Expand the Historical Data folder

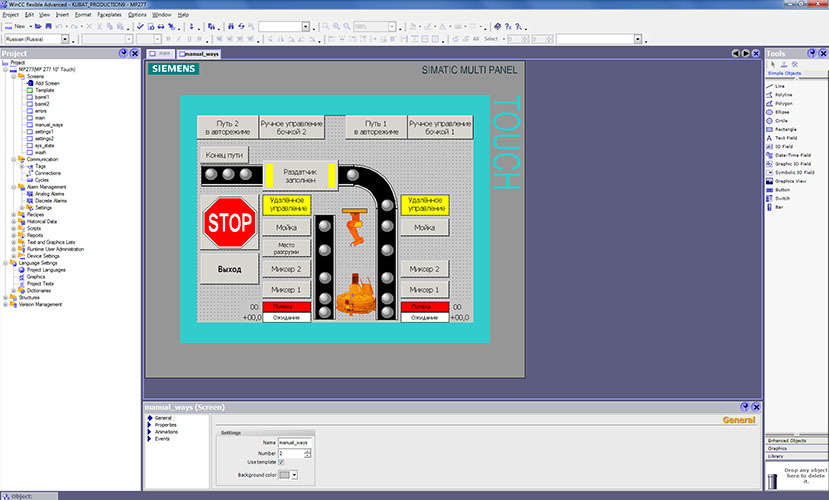click(x=14, y=221)
